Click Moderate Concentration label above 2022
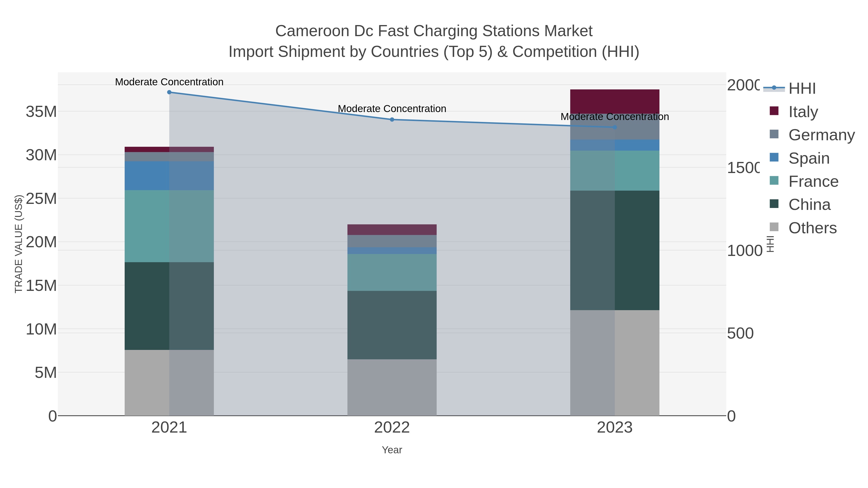Image resolution: width=868 pixels, height=488 pixels. click(392, 109)
